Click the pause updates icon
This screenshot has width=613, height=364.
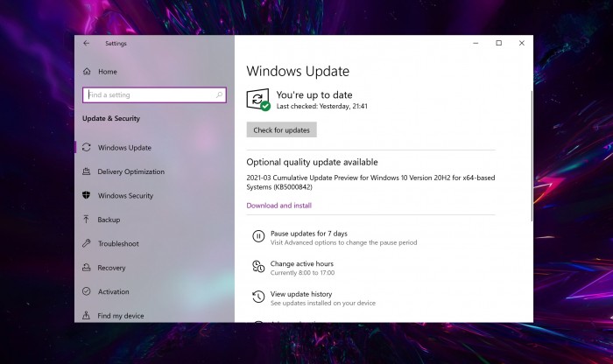258,236
